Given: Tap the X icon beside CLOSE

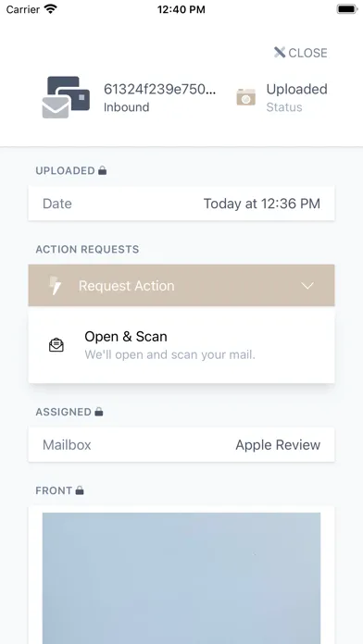Looking at the screenshot, I should (x=280, y=53).
